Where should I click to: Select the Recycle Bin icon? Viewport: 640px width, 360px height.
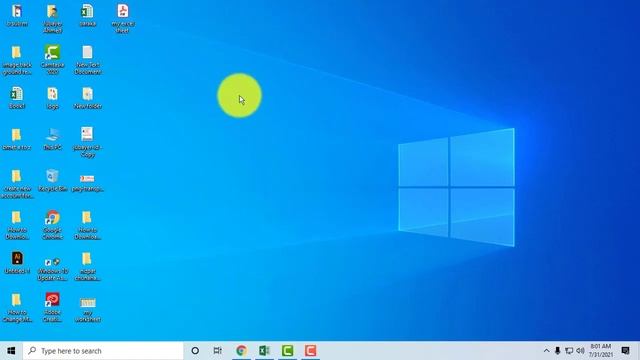[x=52, y=180]
